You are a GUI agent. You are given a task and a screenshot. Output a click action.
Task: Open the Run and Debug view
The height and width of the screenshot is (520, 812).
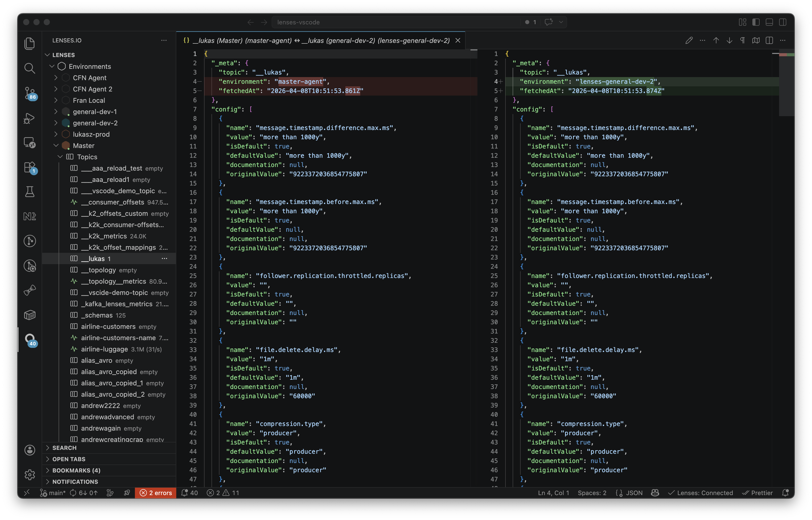point(30,118)
